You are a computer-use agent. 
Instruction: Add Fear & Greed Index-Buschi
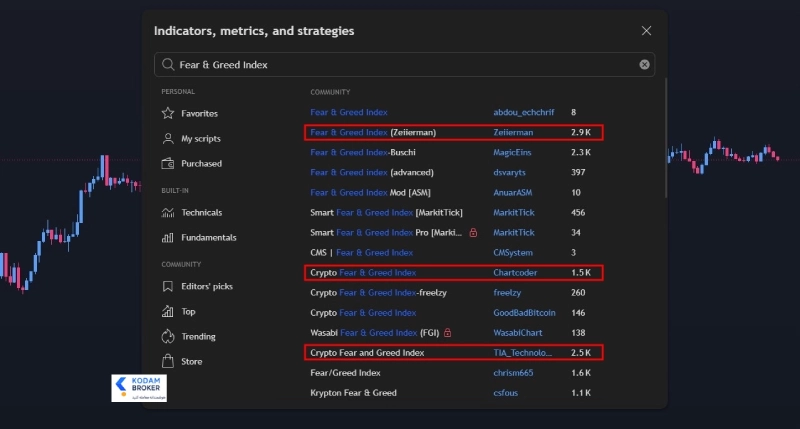363,152
